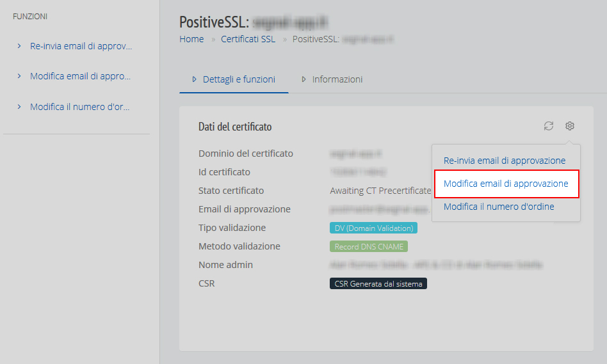The image size is (607, 364).
Task: Choose Modifica email di approvazione in popup menu
Action: pyautogui.click(x=506, y=184)
